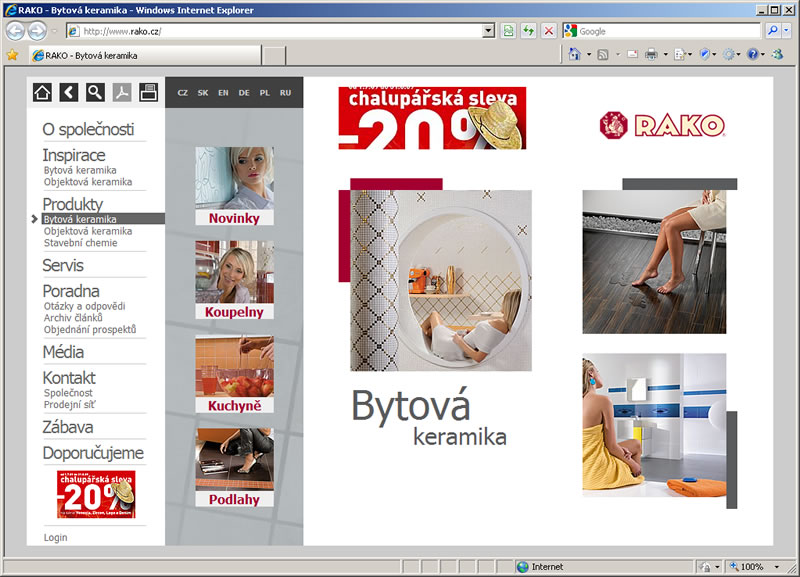Viewport: 800px width, 577px height.
Task: Open the Objednání prospektů link
Action: (90, 329)
